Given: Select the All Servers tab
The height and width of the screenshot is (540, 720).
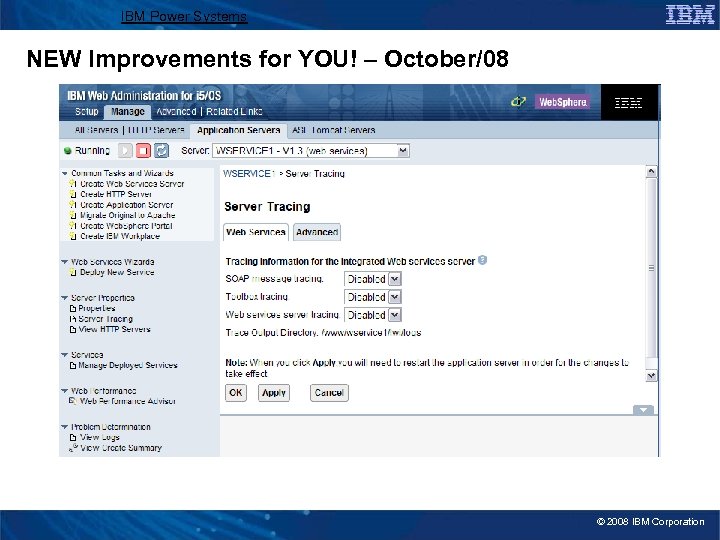Looking at the screenshot, I should (x=96, y=130).
